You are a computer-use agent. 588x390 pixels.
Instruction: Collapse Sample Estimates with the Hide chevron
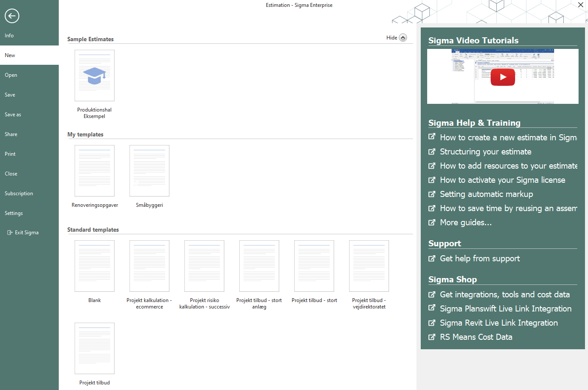403,37
